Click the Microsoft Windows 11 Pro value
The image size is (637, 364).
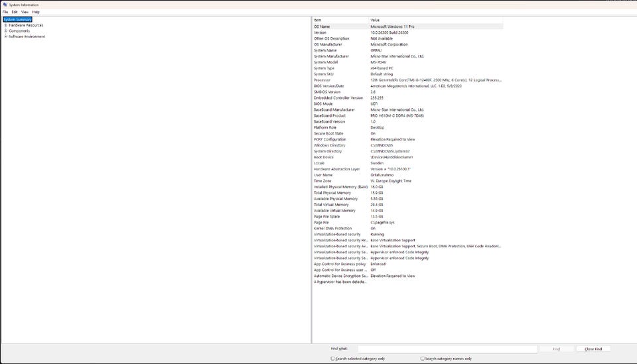[x=392, y=27]
